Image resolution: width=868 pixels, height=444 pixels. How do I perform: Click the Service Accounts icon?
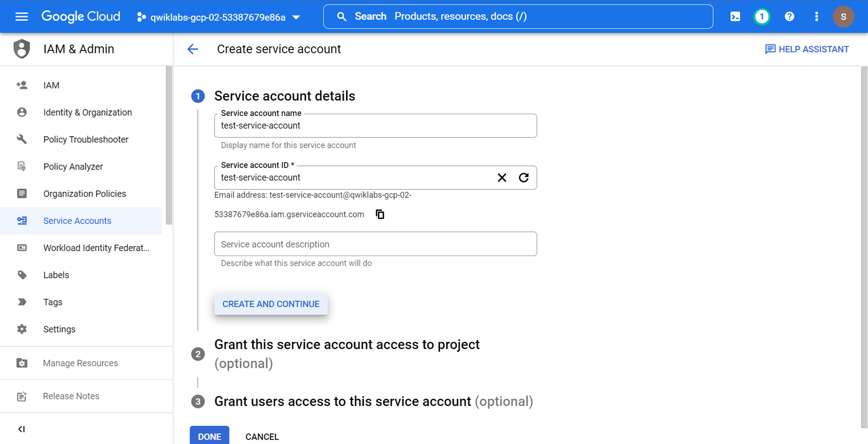(22, 220)
